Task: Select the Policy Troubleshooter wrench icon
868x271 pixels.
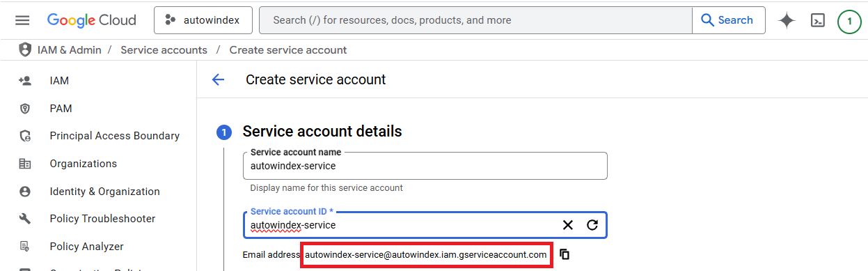Action: (x=25, y=219)
